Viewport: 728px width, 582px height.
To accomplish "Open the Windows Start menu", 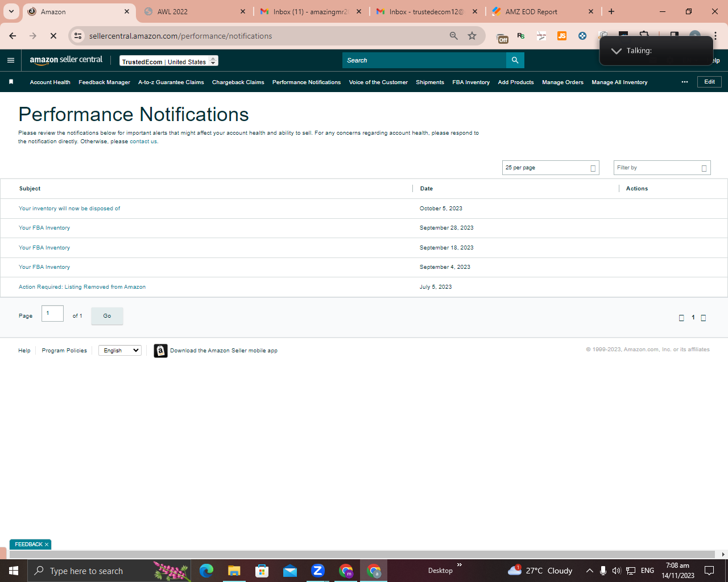I will coord(14,571).
